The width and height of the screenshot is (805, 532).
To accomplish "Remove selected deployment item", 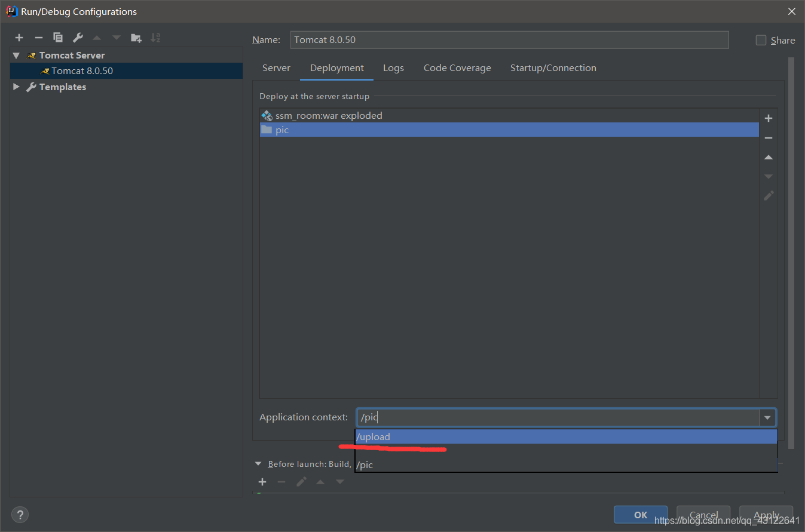I will 769,138.
